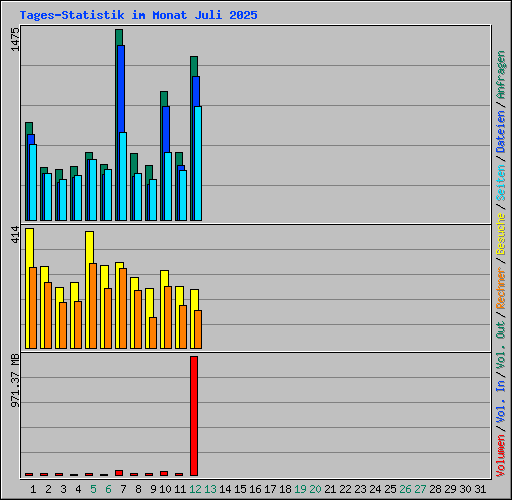Click the '971.37 MB' axis label

click(x=15, y=381)
